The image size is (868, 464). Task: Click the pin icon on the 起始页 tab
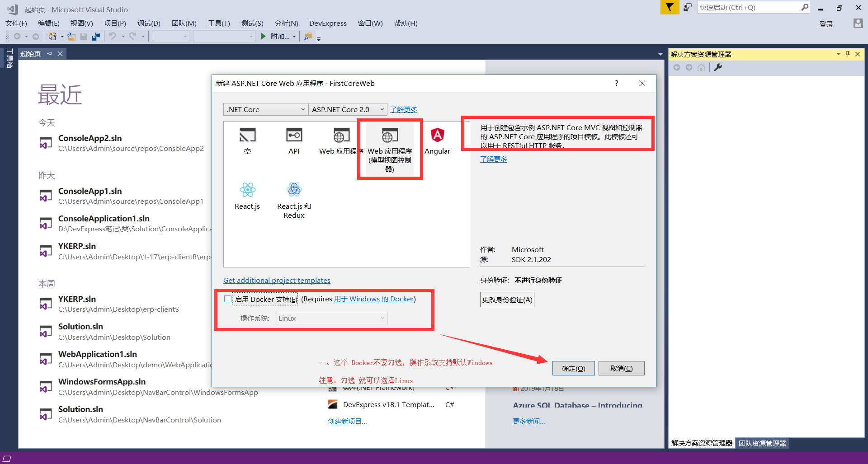coord(49,54)
